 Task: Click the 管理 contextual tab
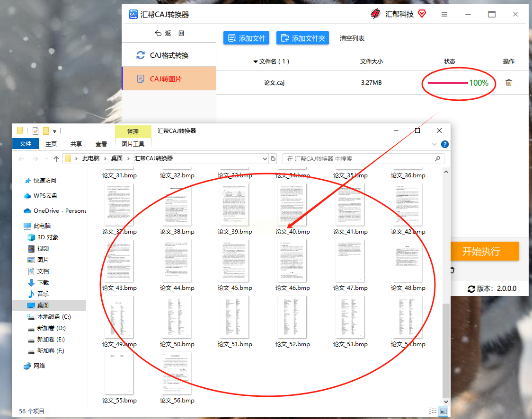coord(133,131)
